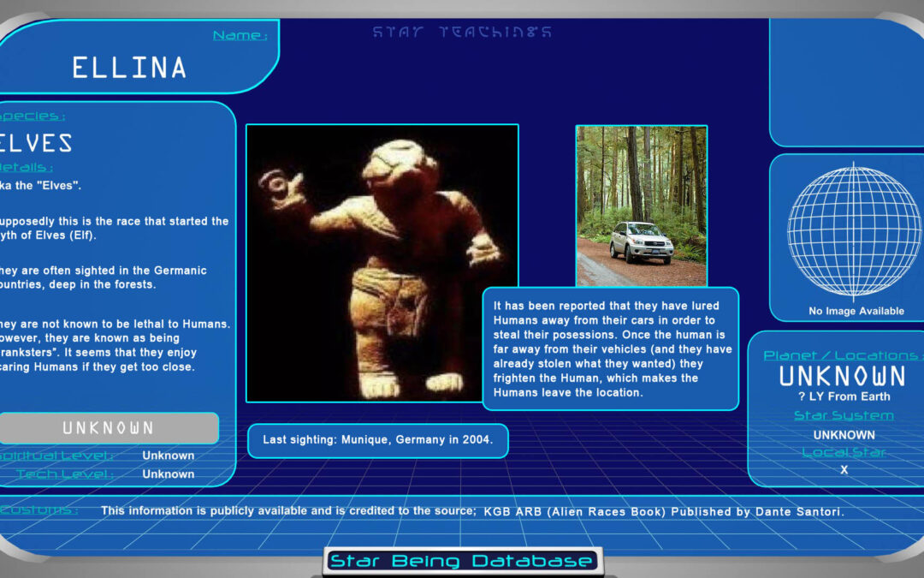The image size is (924, 578).
Task: Click the ELLINA name title
Action: pyautogui.click(x=129, y=68)
